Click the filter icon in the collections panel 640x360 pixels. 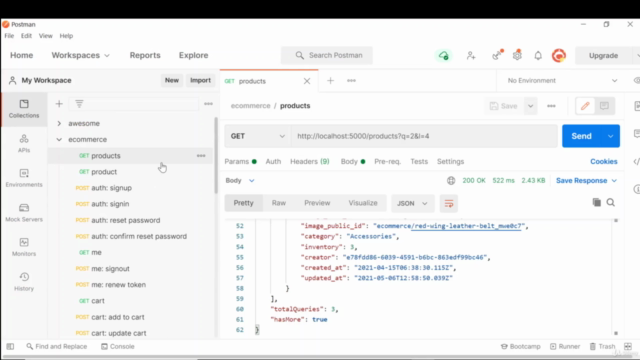[x=79, y=104]
